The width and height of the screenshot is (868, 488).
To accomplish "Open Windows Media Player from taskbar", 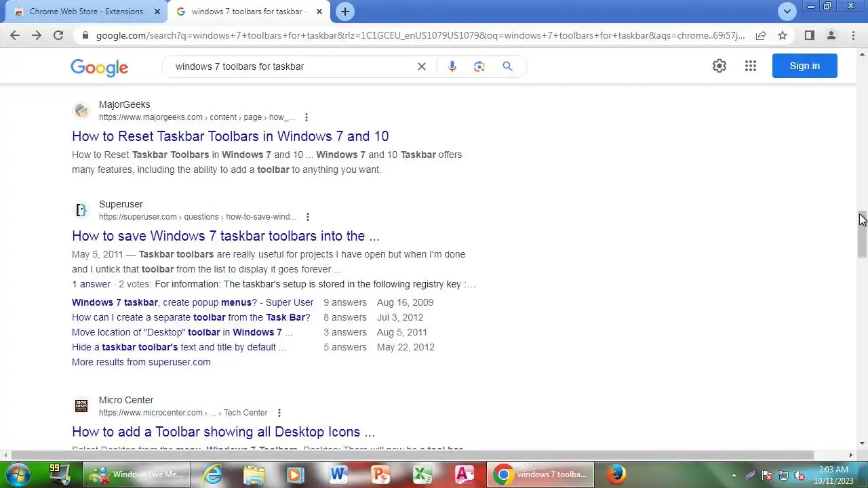I will (x=296, y=474).
